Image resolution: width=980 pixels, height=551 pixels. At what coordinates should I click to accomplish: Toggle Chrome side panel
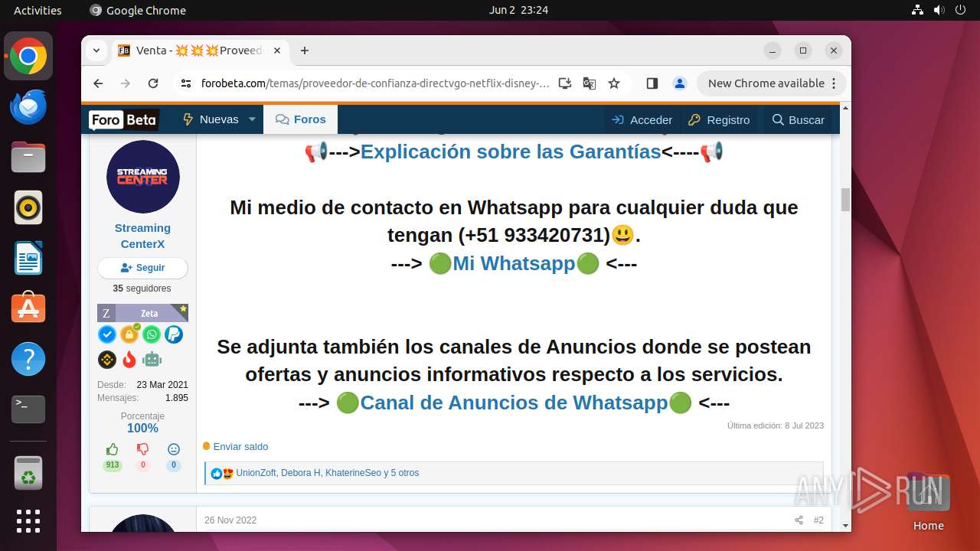pos(652,83)
